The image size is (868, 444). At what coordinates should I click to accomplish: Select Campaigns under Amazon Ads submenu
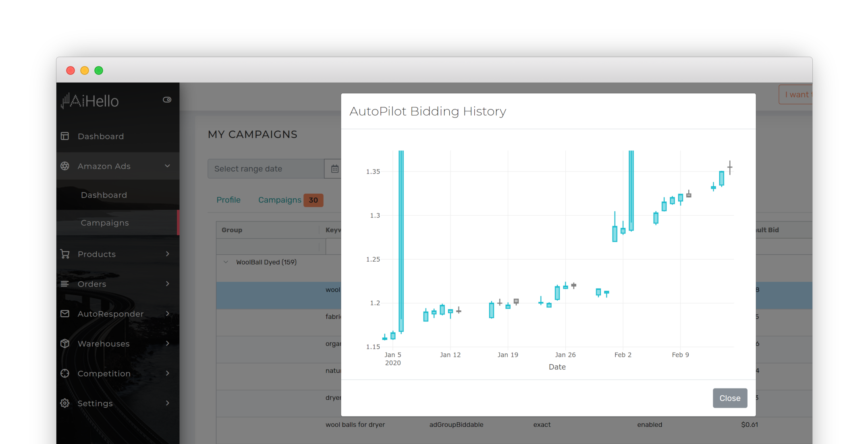point(105,223)
